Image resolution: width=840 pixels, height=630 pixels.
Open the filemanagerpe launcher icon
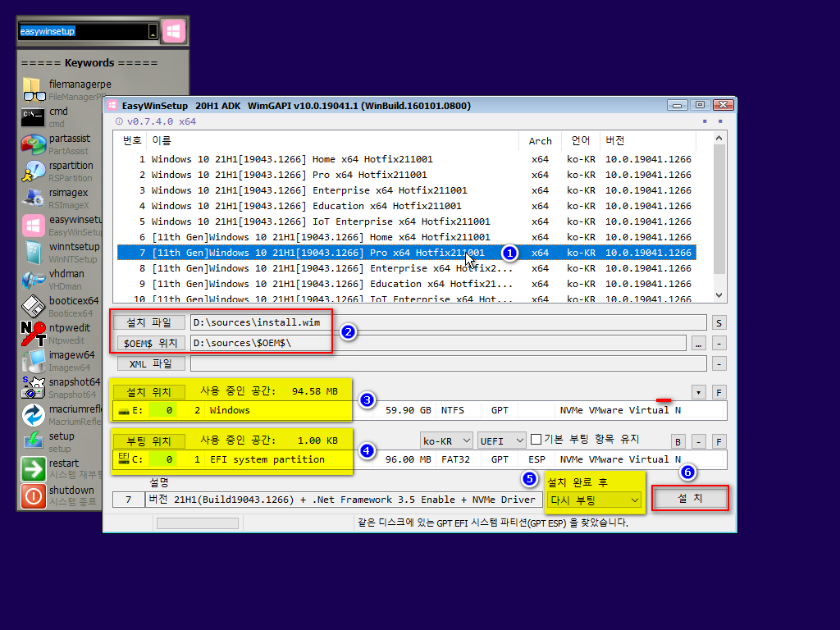point(34,89)
